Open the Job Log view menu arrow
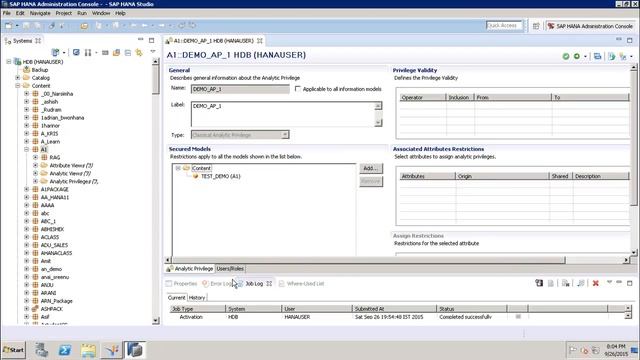 coord(609,282)
